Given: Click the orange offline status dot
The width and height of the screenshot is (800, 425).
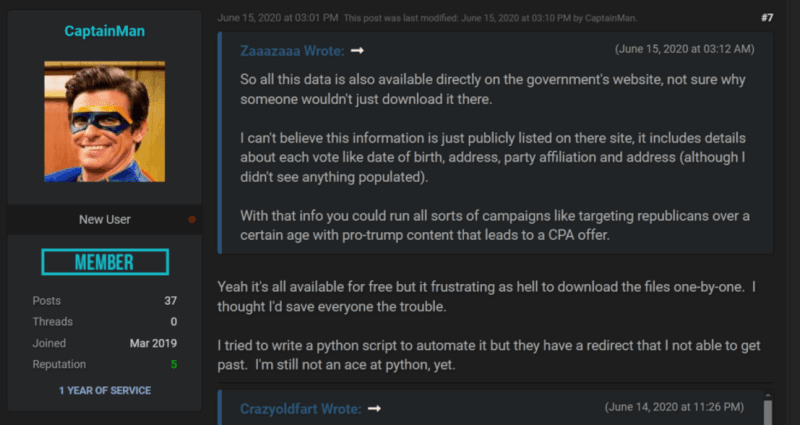Looking at the screenshot, I should coord(192,219).
